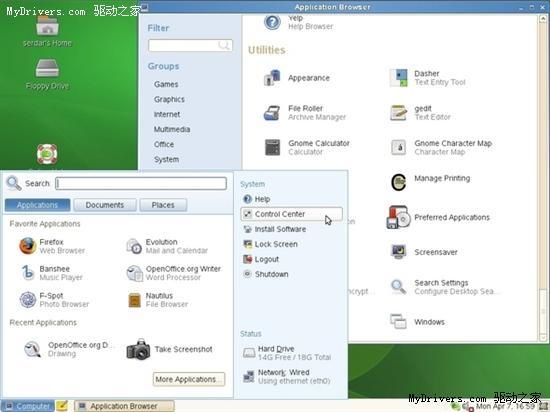Switch to the Documents tab
Viewport: 550px width, 412px height.
click(x=105, y=205)
